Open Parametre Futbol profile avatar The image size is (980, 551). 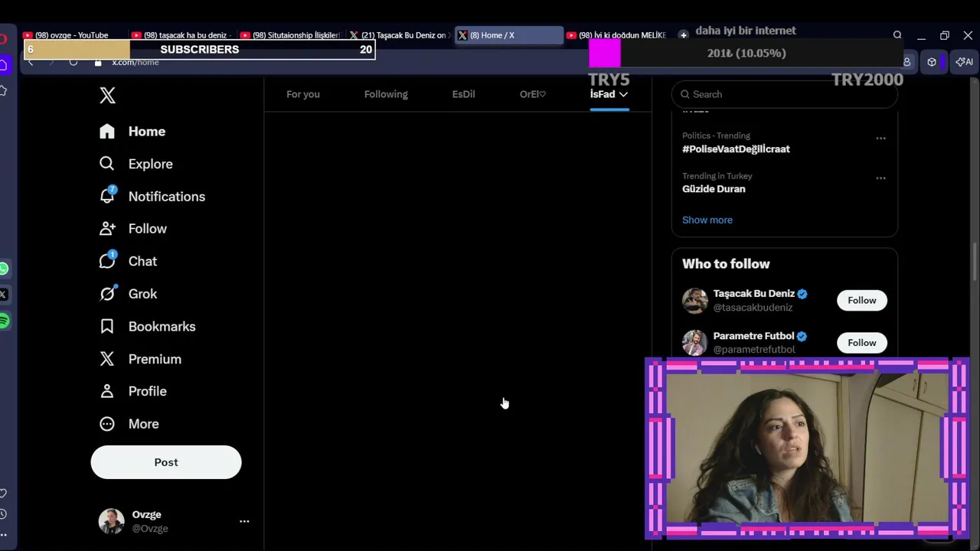(x=695, y=342)
